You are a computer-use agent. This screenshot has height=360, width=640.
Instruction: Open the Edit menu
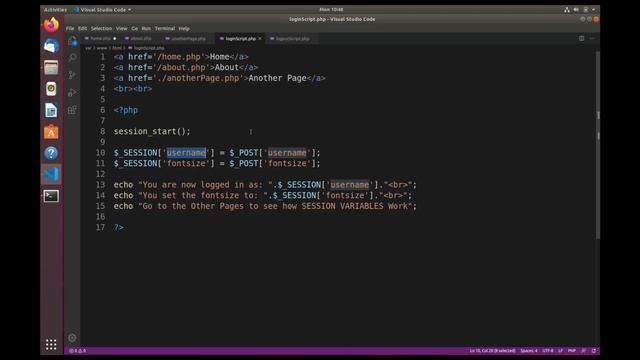click(82, 29)
